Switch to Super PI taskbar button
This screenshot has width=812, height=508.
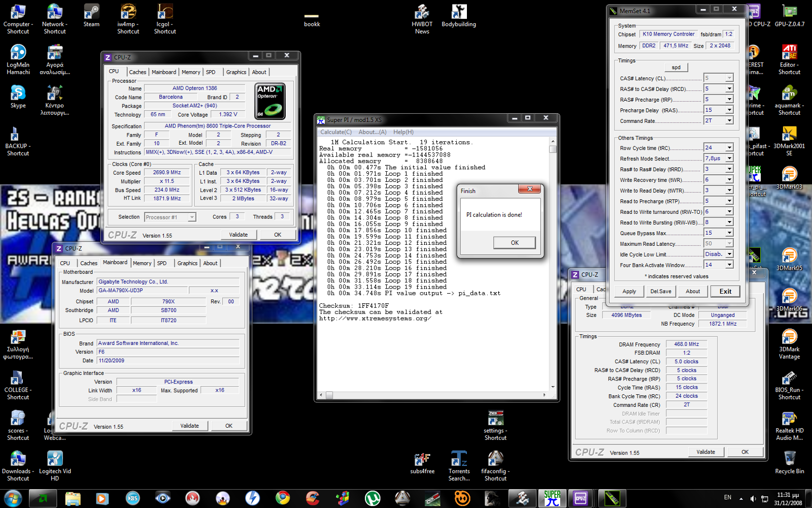click(552, 498)
